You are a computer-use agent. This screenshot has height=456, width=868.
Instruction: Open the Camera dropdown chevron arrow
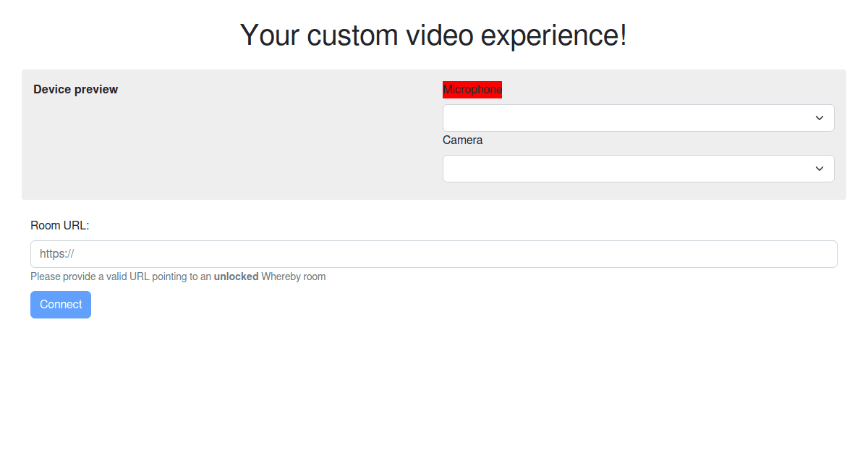pyautogui.click(x=819, y=168)
